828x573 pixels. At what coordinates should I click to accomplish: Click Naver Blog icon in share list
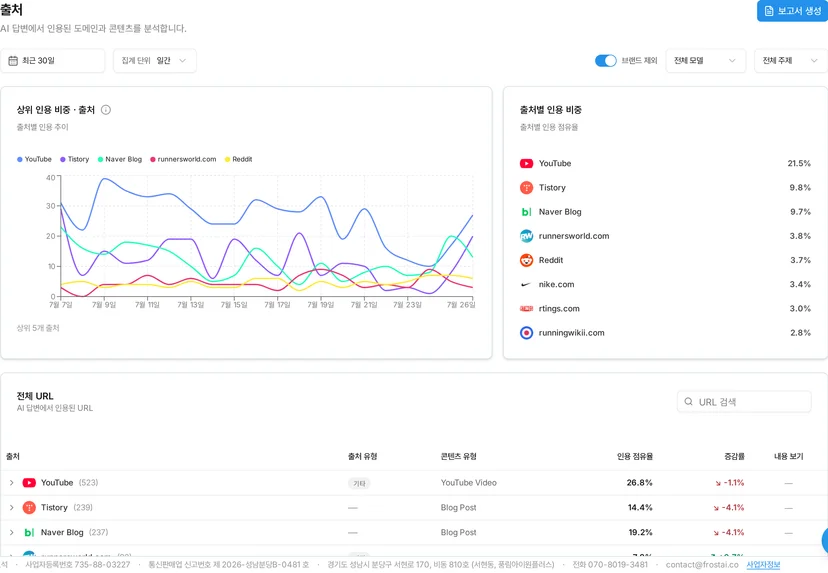point(526,212)
